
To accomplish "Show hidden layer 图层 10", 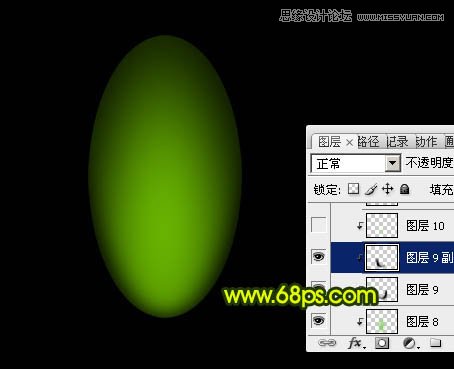I will point(318,225).
